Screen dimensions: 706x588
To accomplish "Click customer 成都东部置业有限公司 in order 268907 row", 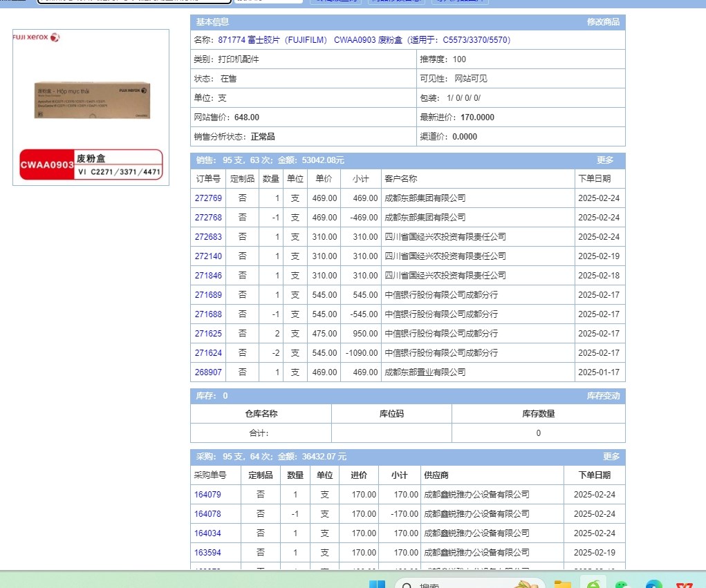I will (425, 372).
